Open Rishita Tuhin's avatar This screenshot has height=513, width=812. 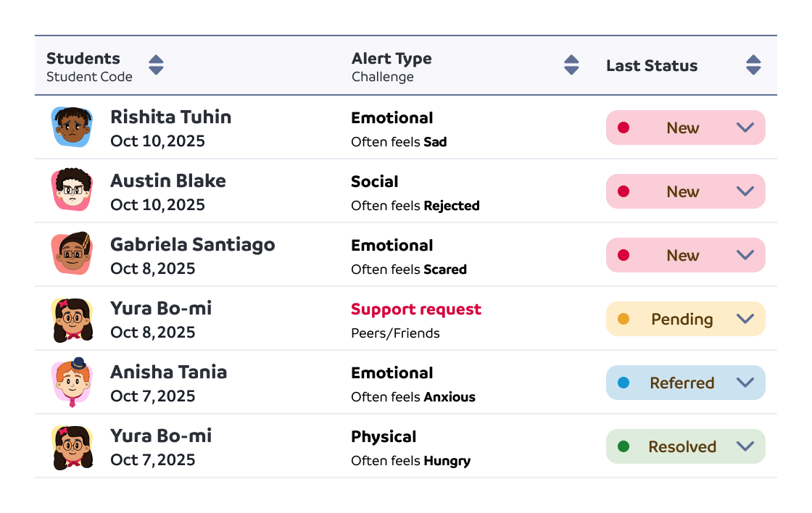pos(72,128)
